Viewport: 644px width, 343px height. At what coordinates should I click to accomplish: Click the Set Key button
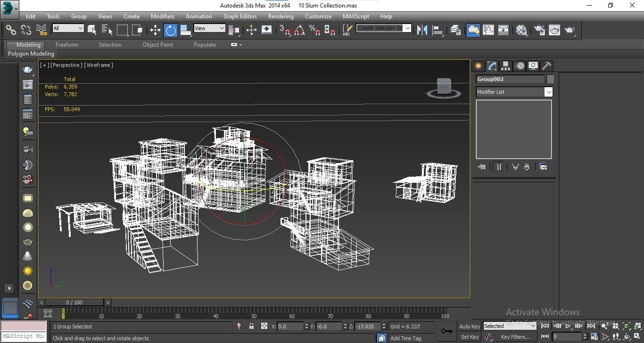[470, 337]
